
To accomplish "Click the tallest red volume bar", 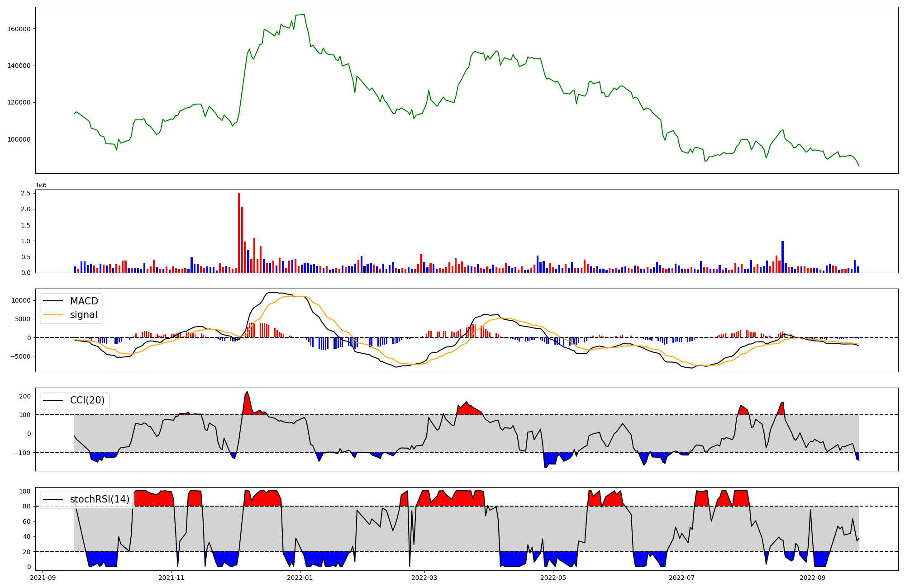I will [239, 233].
